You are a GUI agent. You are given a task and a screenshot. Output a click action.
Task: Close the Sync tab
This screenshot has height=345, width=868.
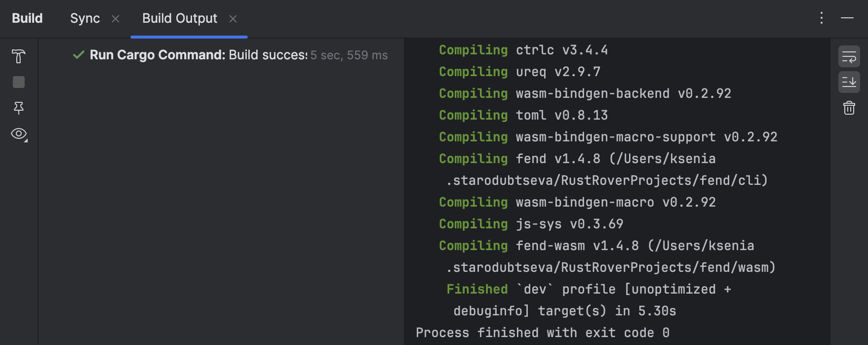coord(116,19)
